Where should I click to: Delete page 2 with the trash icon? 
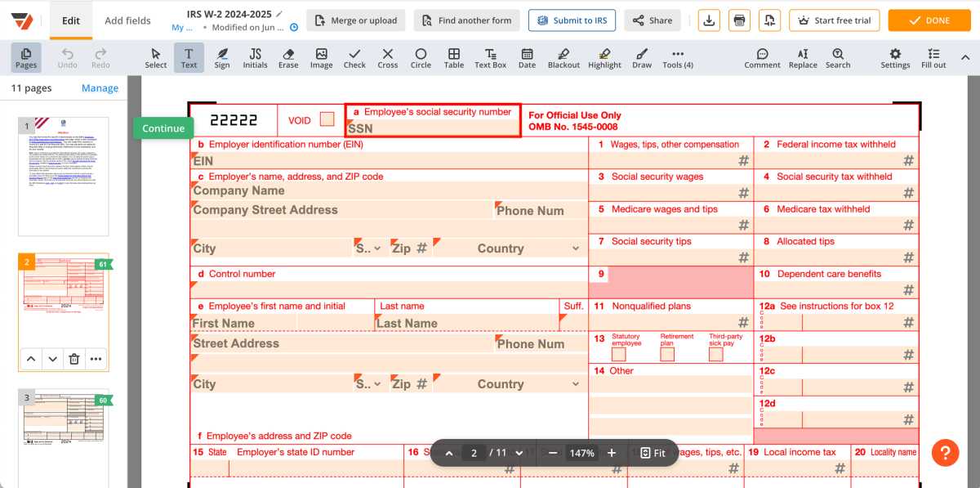click(73, 358)
